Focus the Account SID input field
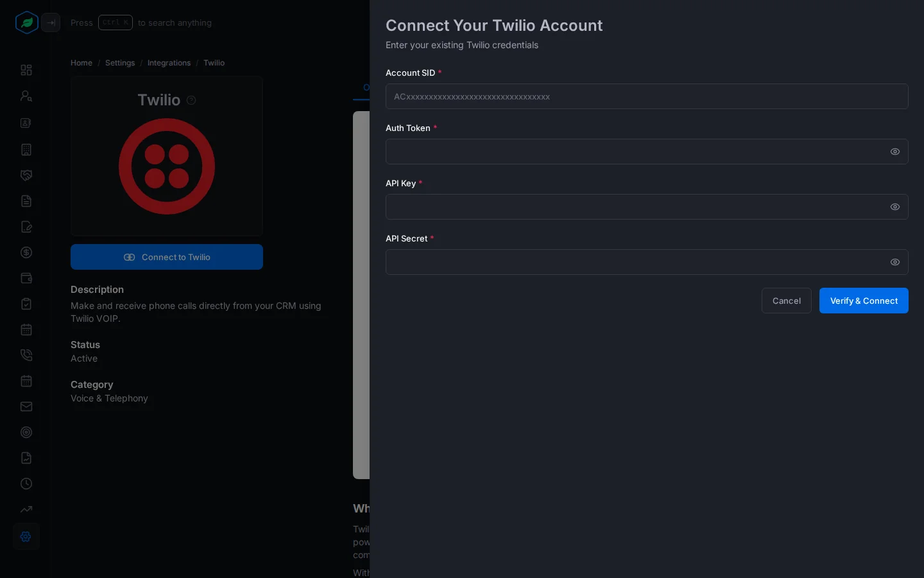Viewport: 924px width, 578px height. 647,96
